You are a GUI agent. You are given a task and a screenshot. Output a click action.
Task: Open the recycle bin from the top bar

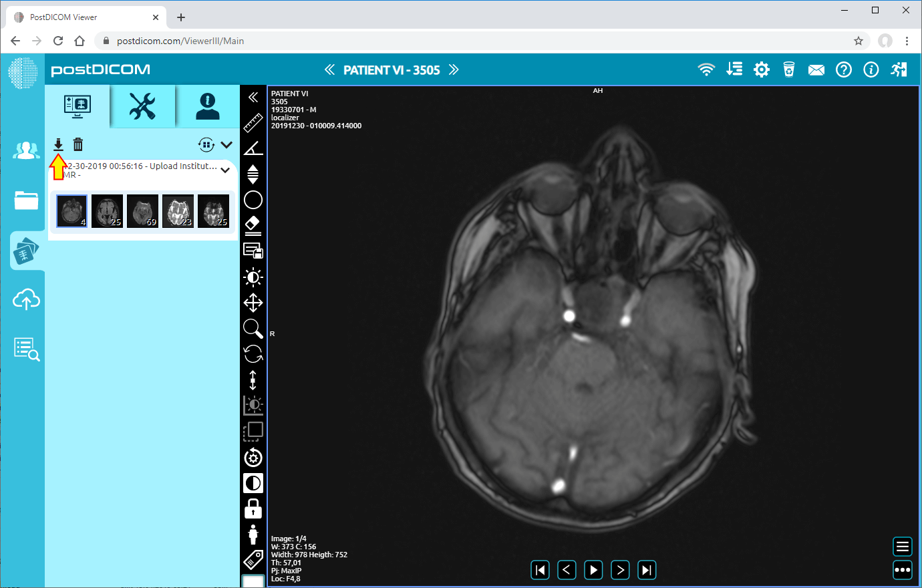[788, 69]
